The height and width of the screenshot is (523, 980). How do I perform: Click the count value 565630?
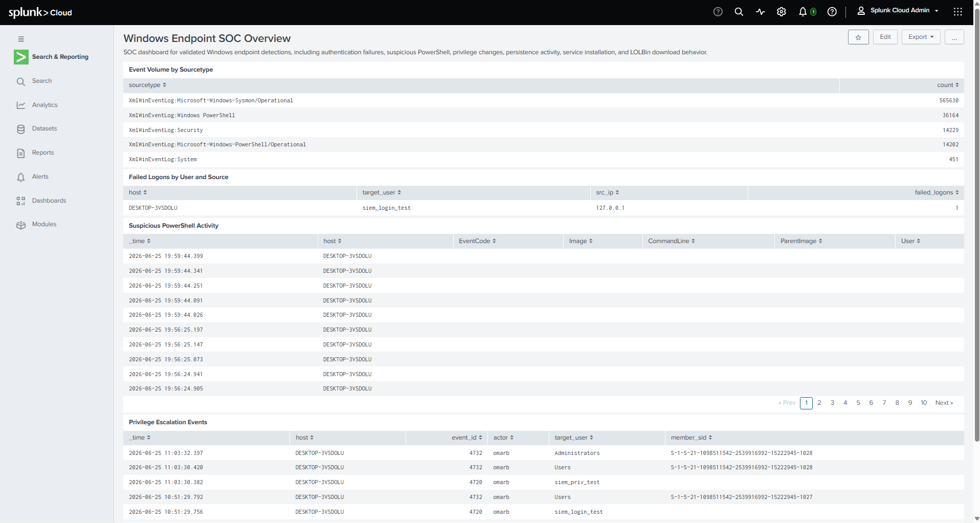[x=949, y=101]
